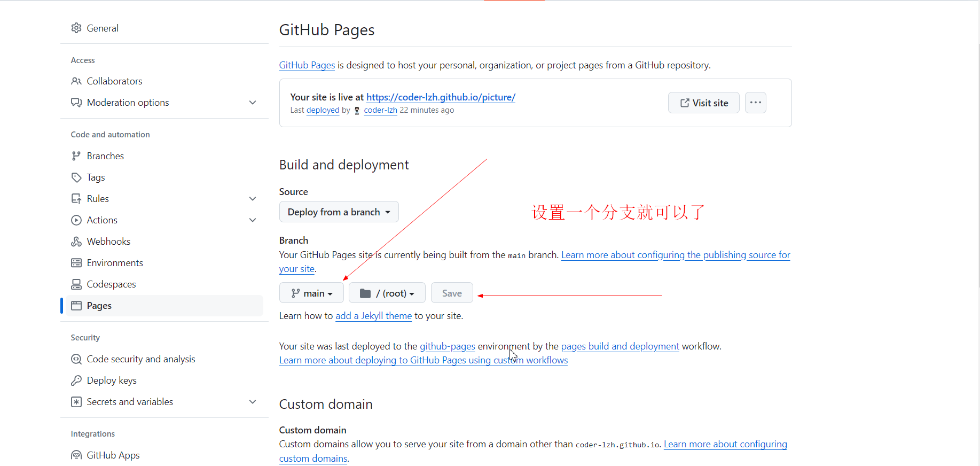
Task: Expand the Rules submenu chevron
Action: pos(253,199)
